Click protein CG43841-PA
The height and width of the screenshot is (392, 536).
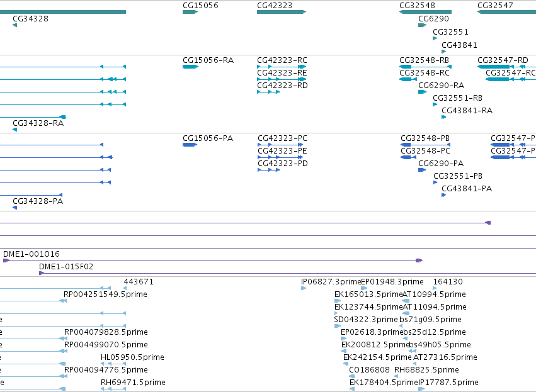click(x=467, y=189)
